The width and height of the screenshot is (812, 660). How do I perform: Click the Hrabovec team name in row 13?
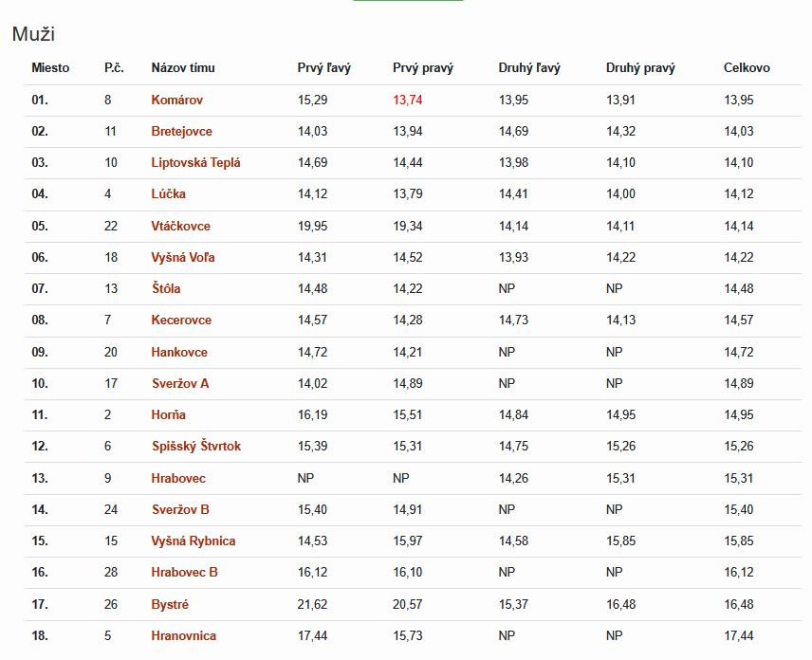[178, 478]
